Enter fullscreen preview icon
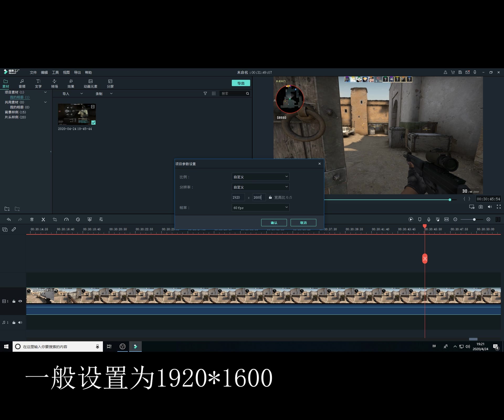Image resolution: width=504 pixels, height=420 pixels. (499, 207)
